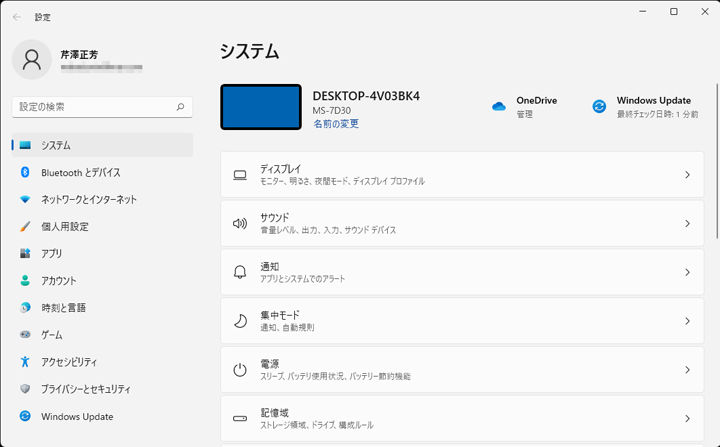Click the speaker icon in the サウンド row
This screenshot has width=720, height=447.
[x=240, y=224]
